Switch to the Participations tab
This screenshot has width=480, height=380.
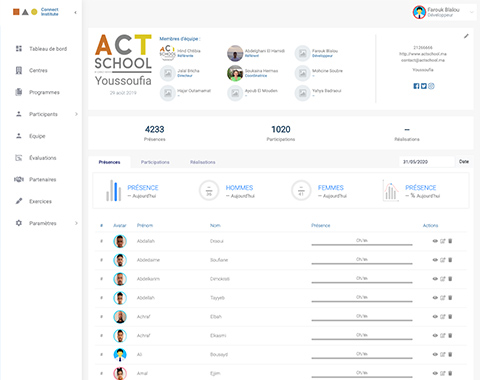click(x=155, y=162)
